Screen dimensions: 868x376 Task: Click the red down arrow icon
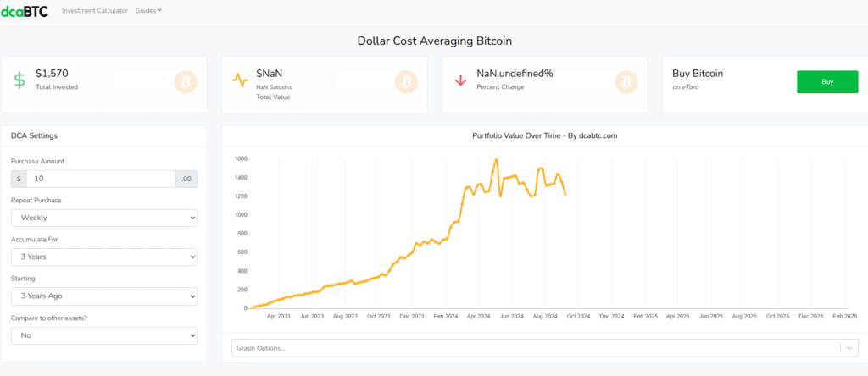click(461, 80)
